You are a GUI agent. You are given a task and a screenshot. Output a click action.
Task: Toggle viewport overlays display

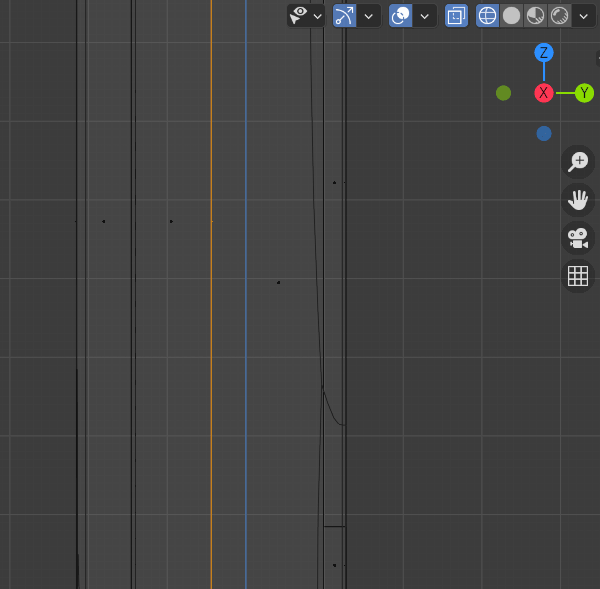point(400,16)
